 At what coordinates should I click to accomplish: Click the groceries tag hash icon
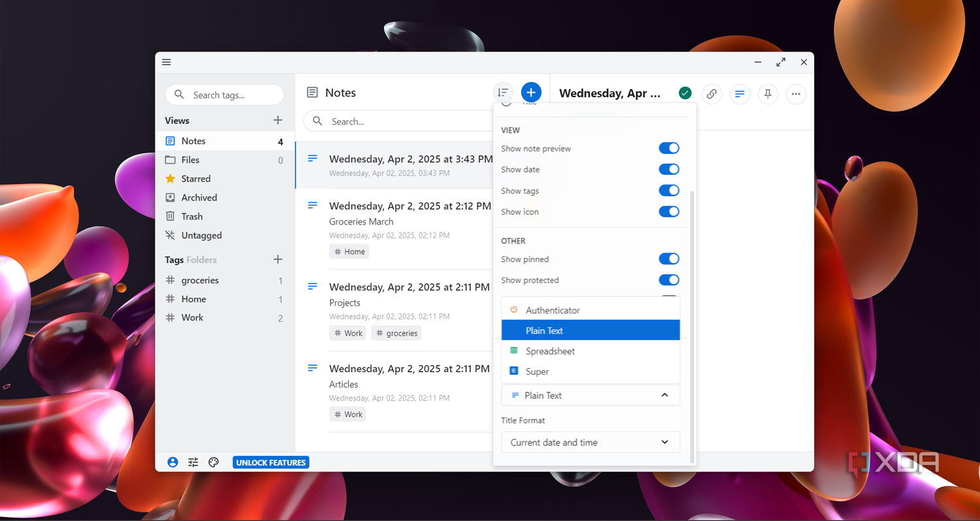[170, 280]
